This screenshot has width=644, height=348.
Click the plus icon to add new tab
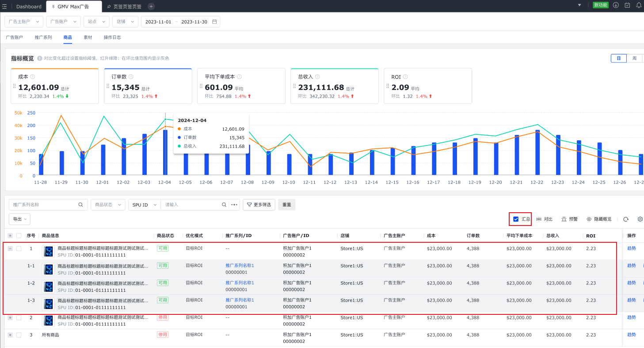pyautogui.click(x=151, y=7)
